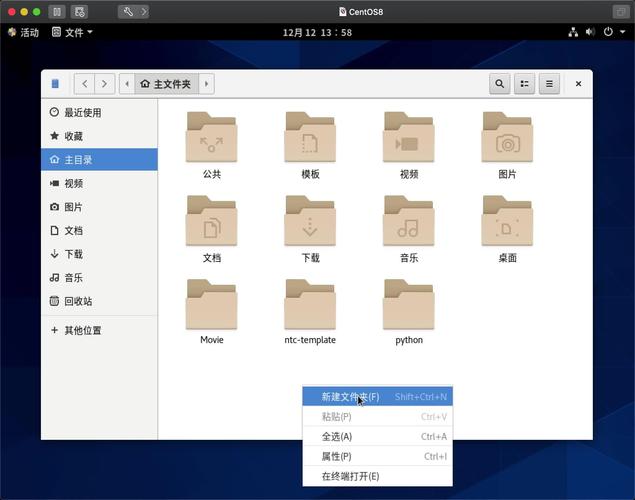The width and height of the screenshot is (635, 500).
Task: Go back with the left arrow button
Action: [x=85, y=84]
